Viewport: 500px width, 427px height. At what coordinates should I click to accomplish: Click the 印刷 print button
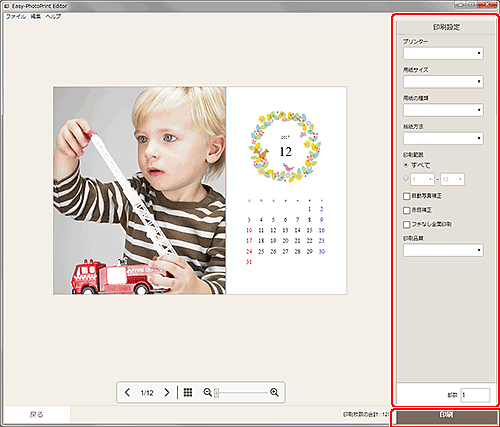[x=446, y=417]
